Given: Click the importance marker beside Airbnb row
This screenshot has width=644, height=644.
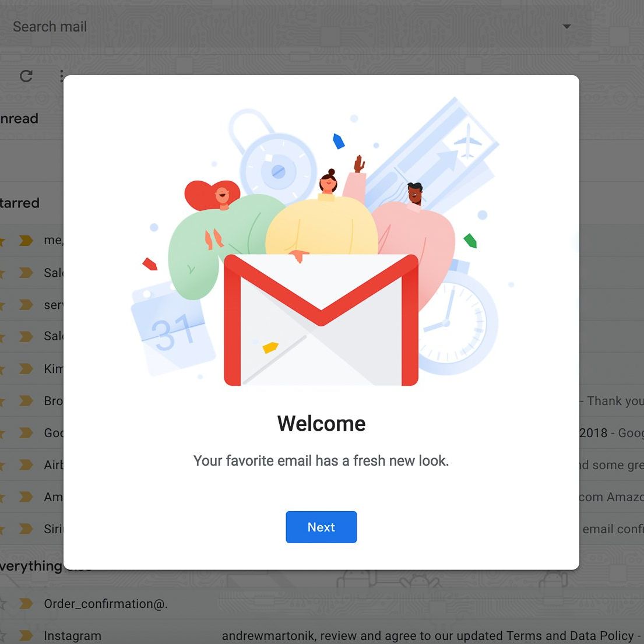Looking at the screenshot, I should (26, 464).
